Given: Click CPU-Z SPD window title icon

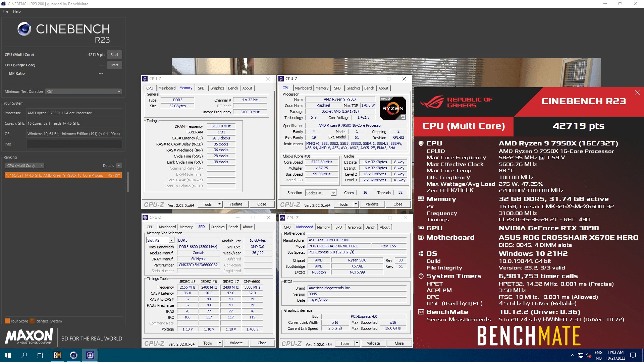Looking at the screenshot, I should tap(146, 218).
